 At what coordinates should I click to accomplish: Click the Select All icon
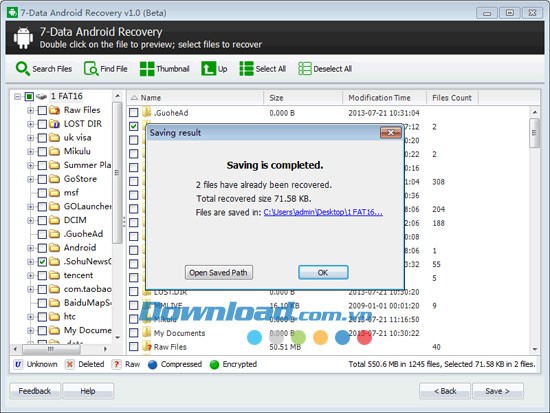pyautogui.click(x=246, y=68)
